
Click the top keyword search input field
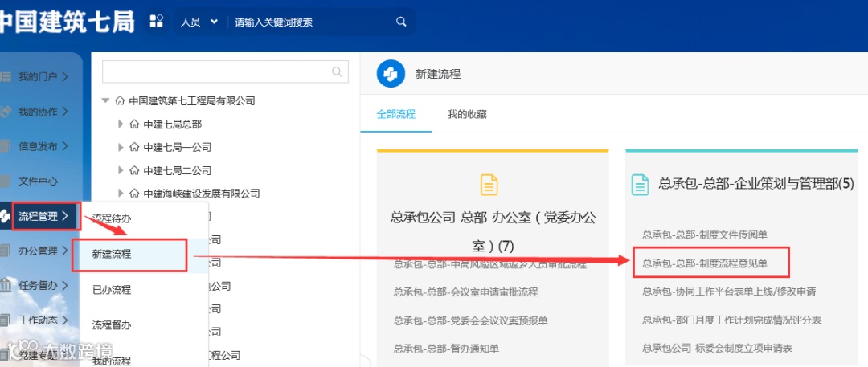313,22
